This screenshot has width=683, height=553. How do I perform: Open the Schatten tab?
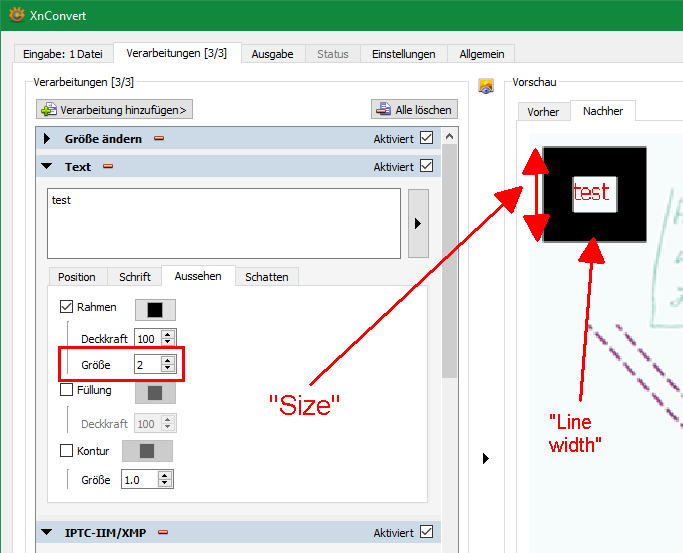(x=267, y=277)
